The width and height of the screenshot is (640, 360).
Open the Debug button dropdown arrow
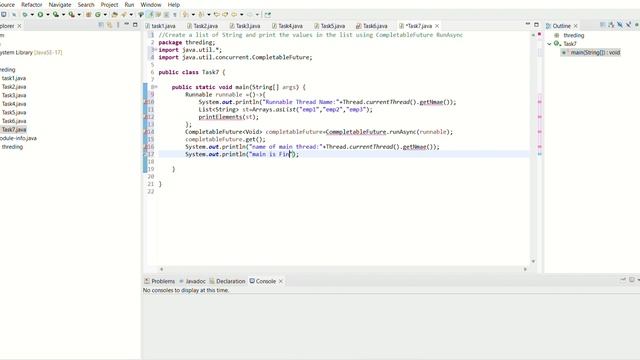32,15
